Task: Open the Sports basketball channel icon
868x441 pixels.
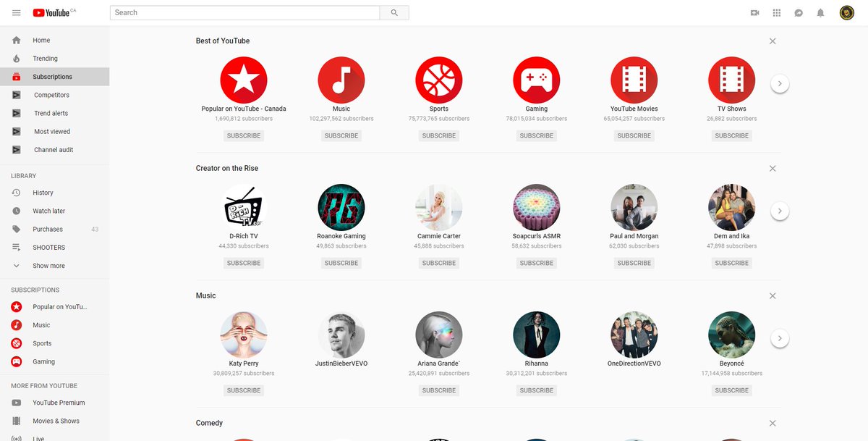Action: pos(439,80)
